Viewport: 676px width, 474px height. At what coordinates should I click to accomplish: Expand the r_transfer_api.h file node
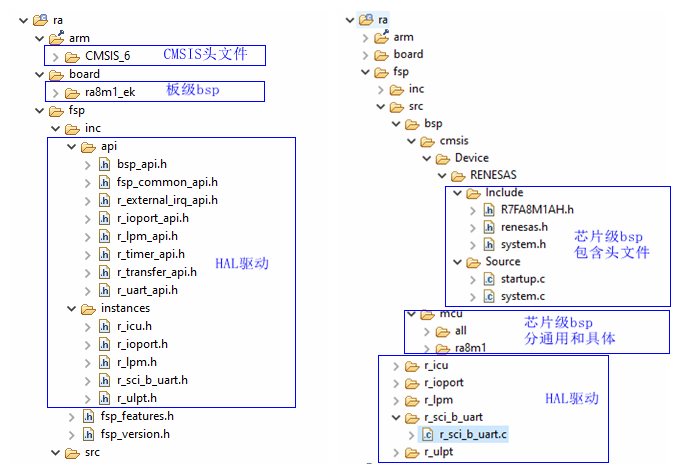tap(88, 273)
